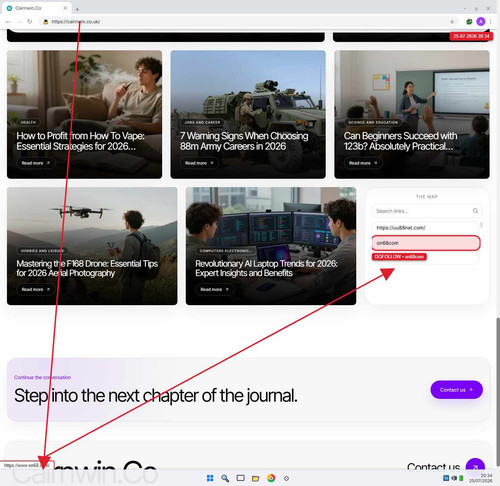Open the extensions puzzle icon
Image resolution: width=500 pixels, height=486 pixels.
469,22
